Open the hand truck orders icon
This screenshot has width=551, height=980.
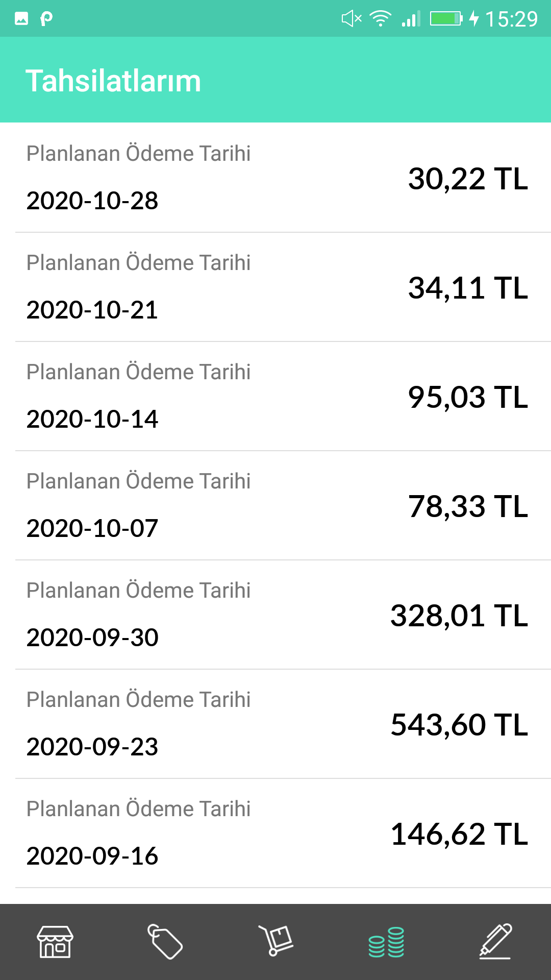(275, 940)
